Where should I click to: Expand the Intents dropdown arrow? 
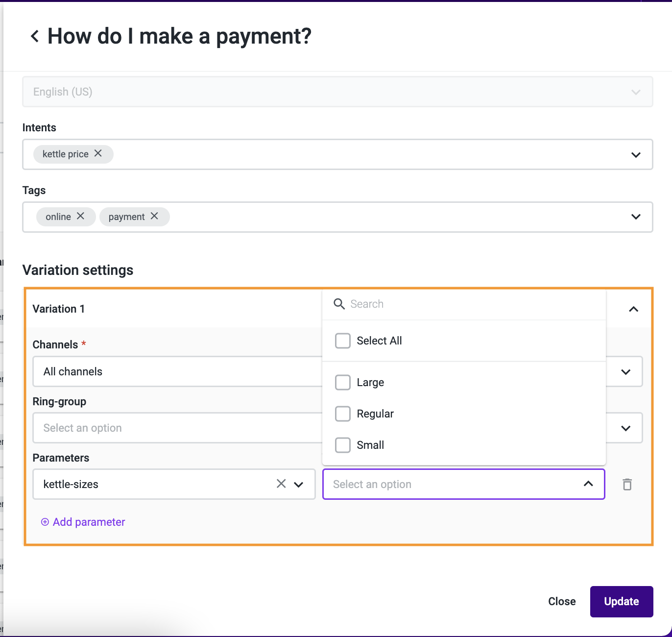pyautogui.click(x=636, y=155)
